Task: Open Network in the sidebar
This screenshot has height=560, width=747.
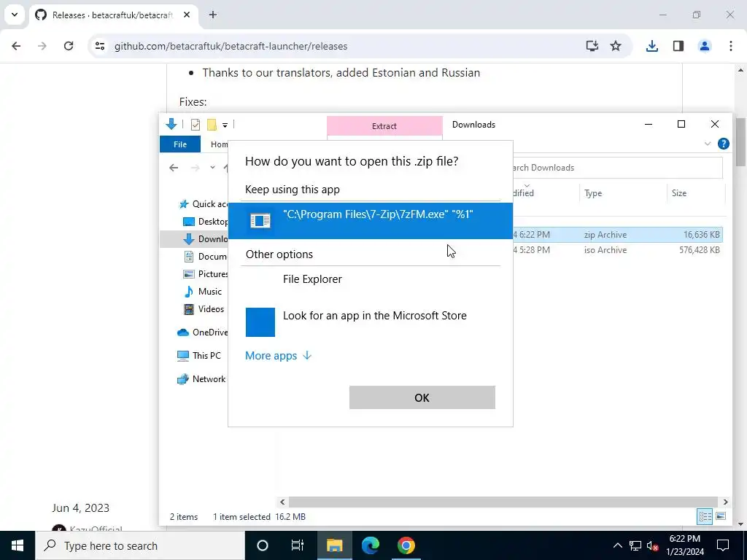Action: coord(201,379)
